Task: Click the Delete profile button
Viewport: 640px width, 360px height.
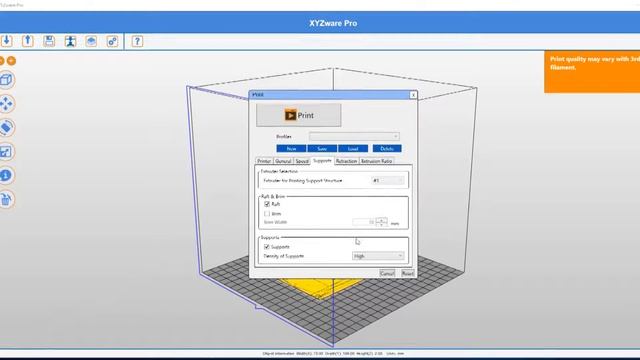Action: [387, 149]
